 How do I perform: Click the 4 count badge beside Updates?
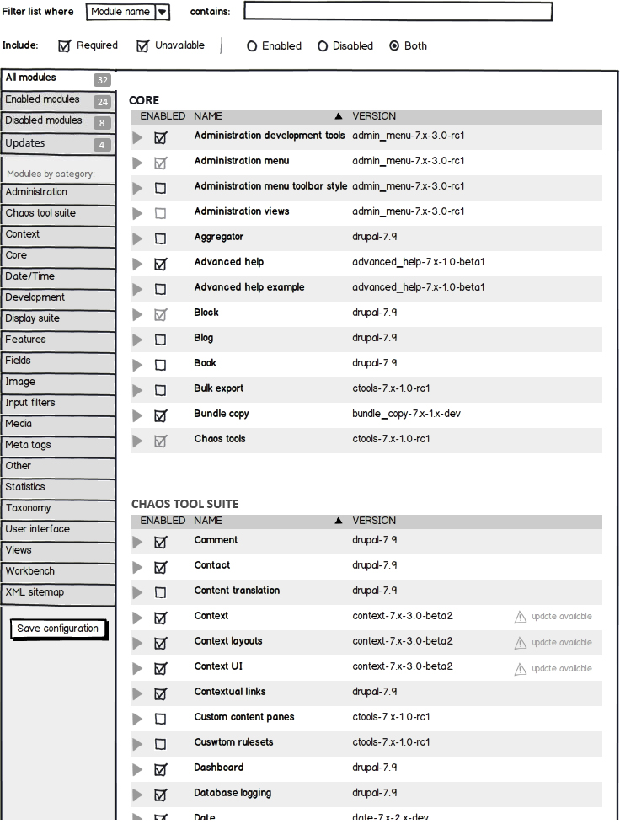click(102, 145)
